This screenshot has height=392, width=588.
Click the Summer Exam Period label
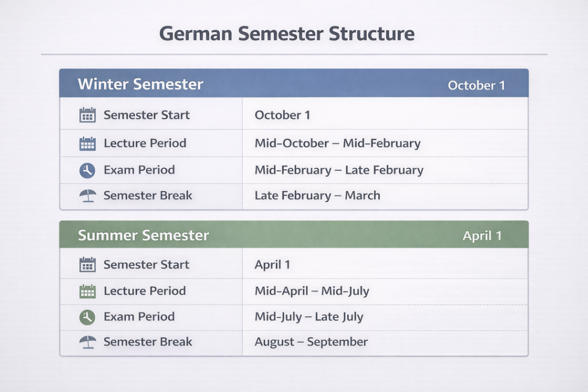pos(139,317)
